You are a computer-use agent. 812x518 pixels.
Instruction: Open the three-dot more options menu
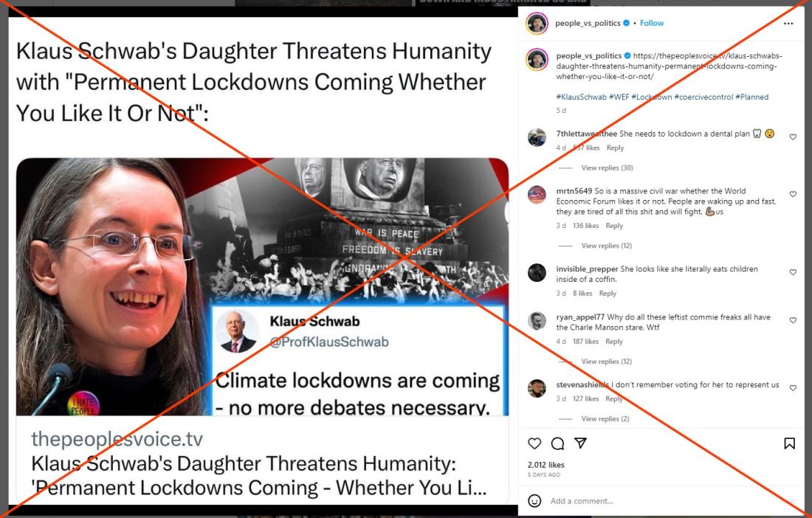click(x=788, y=24)
